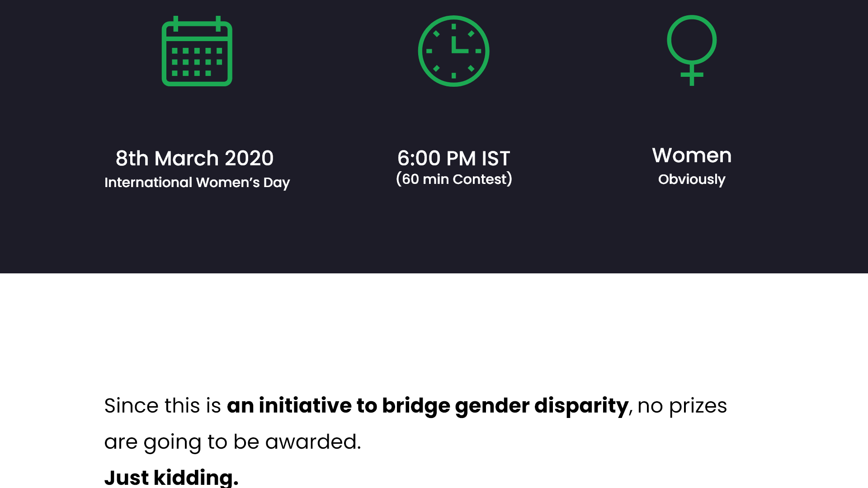The width and height of the screenshot is (868, 488).
Task: Click the 'Obviously' caption under Women
Action: (692, 179)
